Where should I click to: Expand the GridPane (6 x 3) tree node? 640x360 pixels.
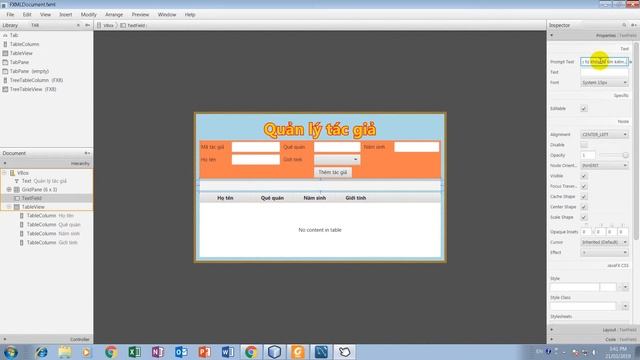9,189
